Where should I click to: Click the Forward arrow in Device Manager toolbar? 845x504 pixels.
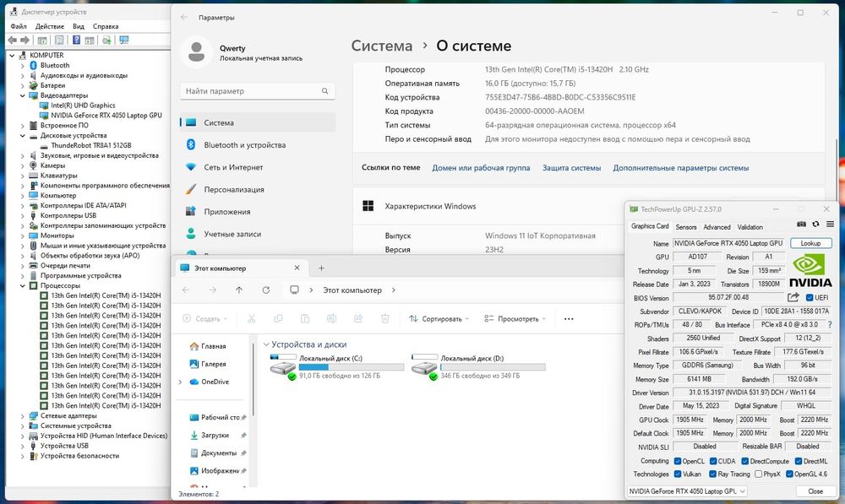pos(25,41)
